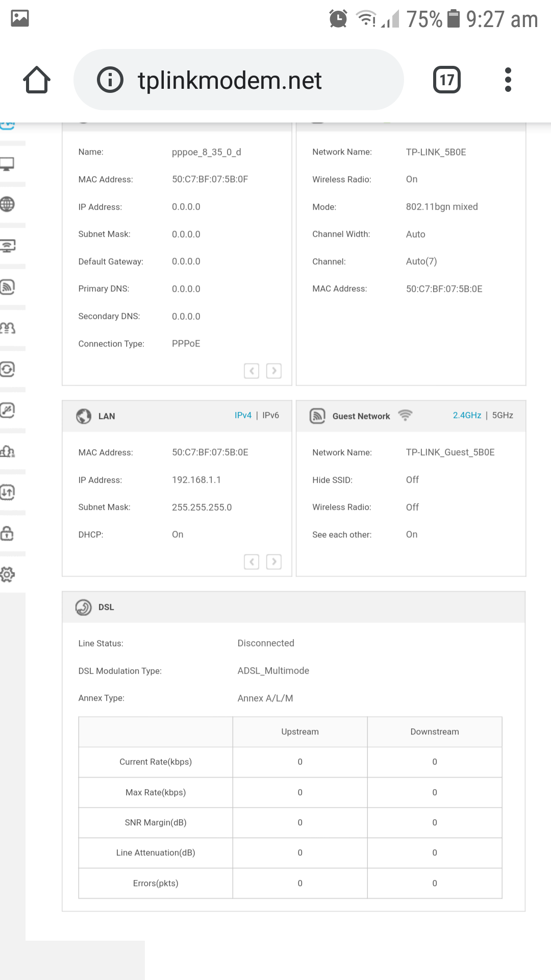
Task: Click Internet MAC address 50:C7:BF:07:5B:0F
Action: [x=210, y=179]
